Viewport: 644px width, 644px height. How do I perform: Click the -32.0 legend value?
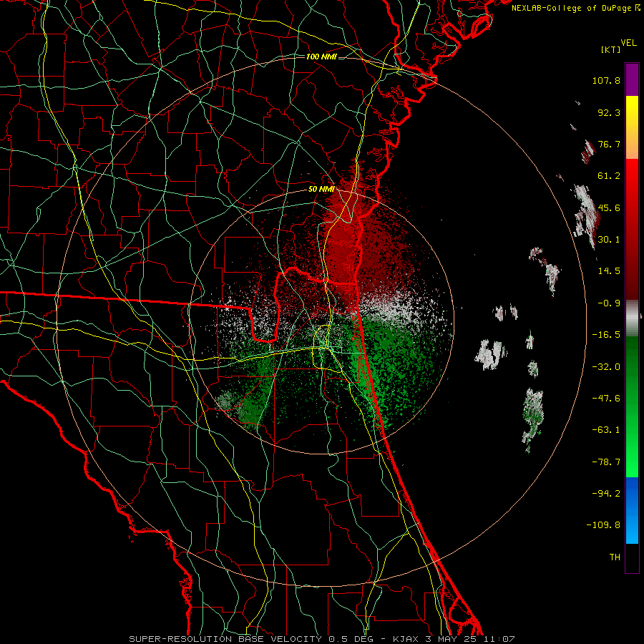(x=606, y=367)
